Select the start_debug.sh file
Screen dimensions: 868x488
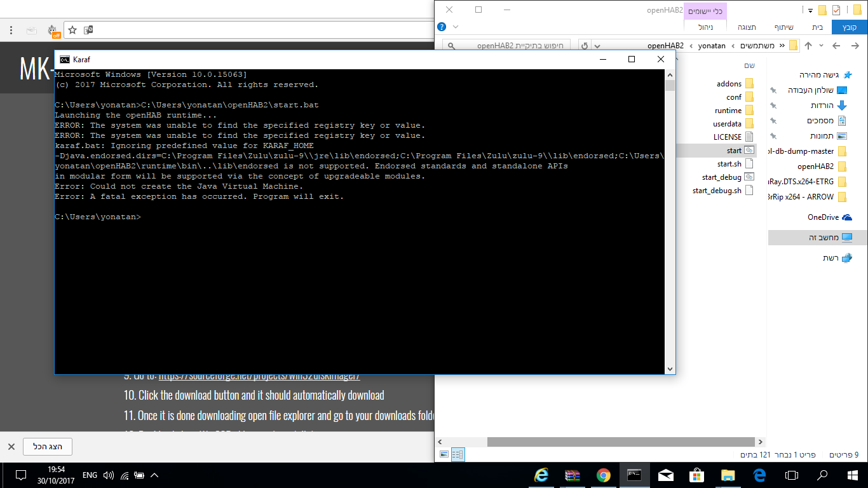click(x=722, y=191)
